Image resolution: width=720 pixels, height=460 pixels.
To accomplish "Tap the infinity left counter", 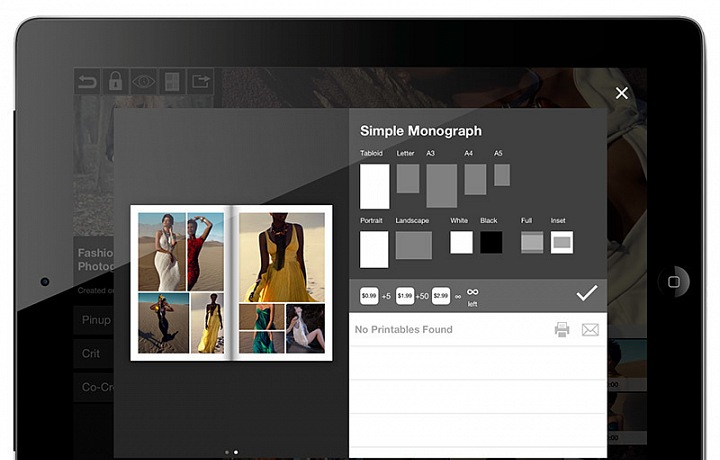I will (472, 297).
